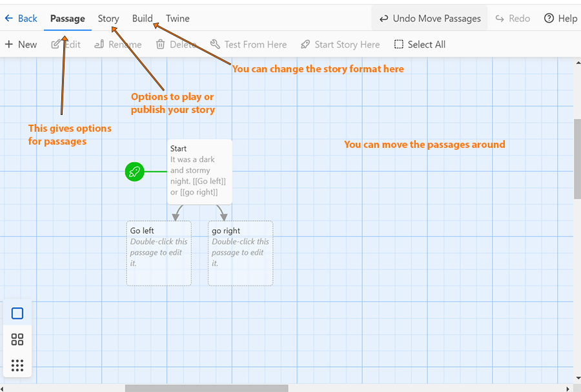Screen dimensions: 581x392
Task: Click the Edit passage button
Action: [66, 45]
